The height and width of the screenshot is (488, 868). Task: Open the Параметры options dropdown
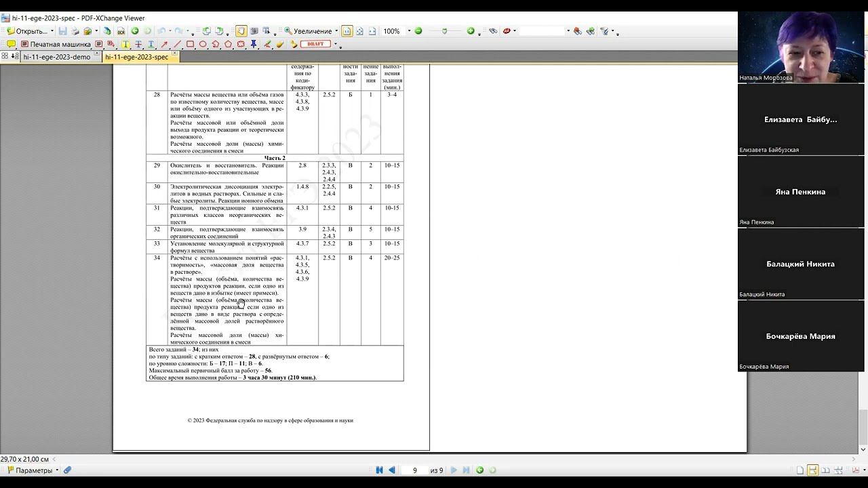tap(57, 470)
